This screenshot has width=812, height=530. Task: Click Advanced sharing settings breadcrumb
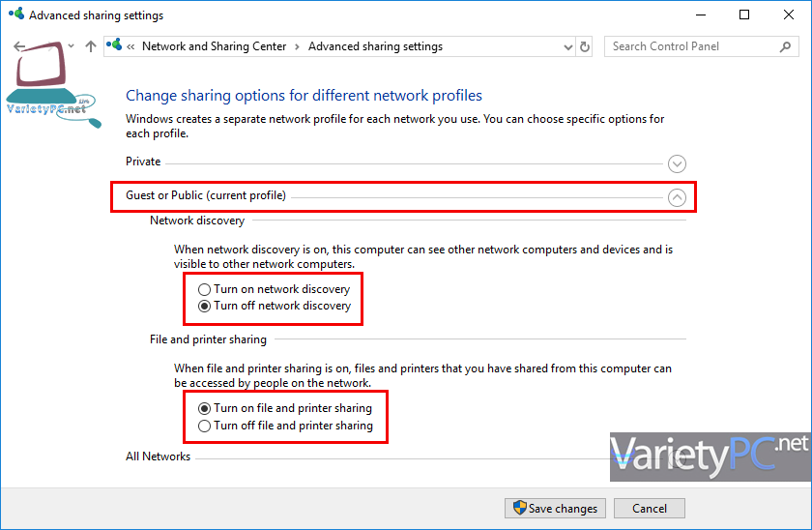pyautogui.click(x=375, y=46)
